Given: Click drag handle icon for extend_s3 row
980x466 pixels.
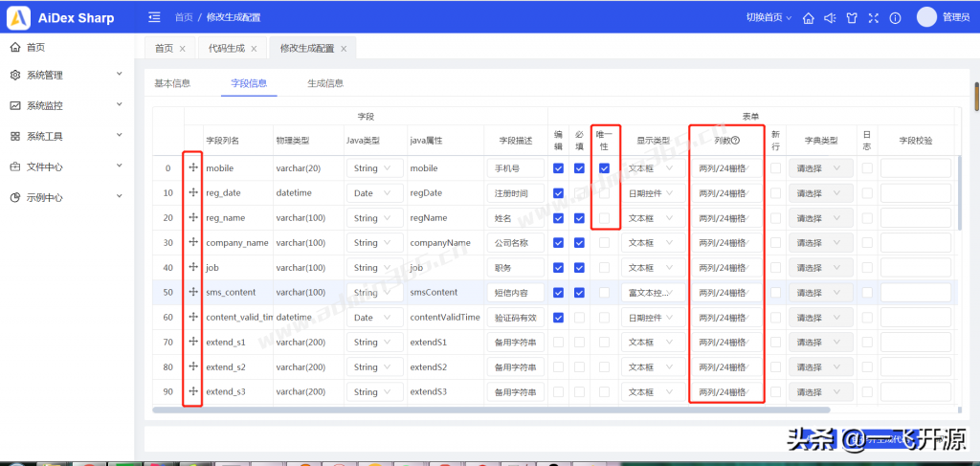Looking at the screenshot, I should pyautogui.click(x=193, y=391).
